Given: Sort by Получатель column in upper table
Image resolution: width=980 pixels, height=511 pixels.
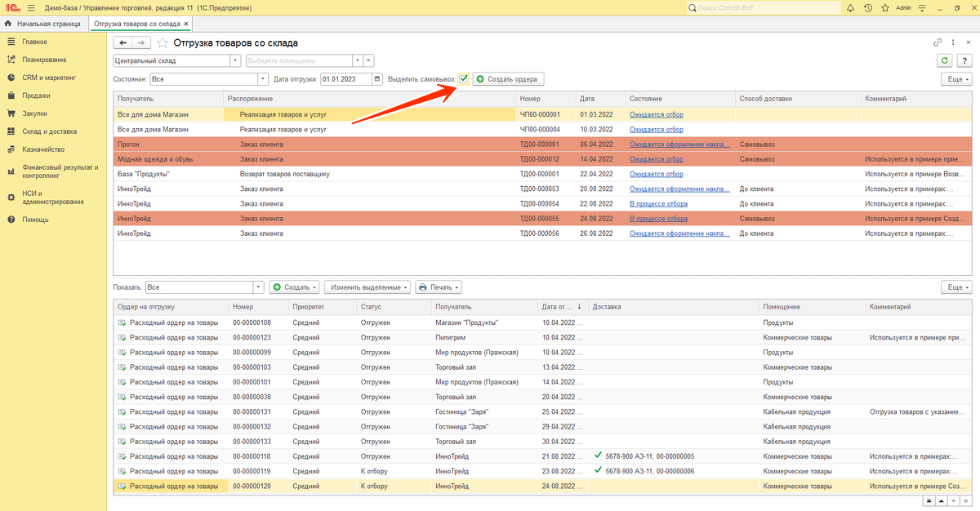Looking at the screenshot, I should tap(167, 99).
